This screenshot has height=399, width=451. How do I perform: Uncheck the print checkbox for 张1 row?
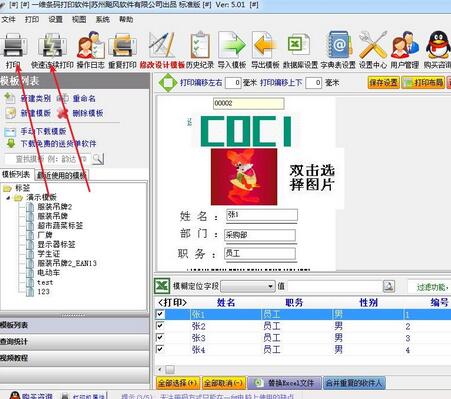click(x=160, y=314)
